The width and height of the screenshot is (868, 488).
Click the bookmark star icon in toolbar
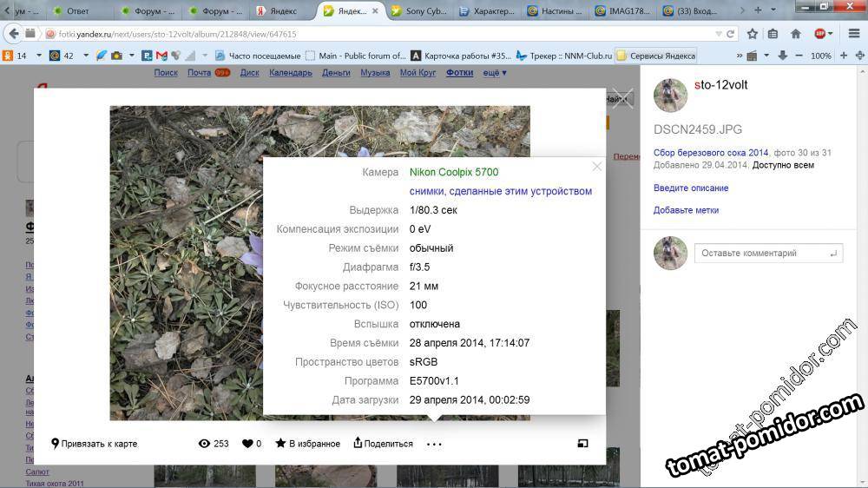coord(752,34)
